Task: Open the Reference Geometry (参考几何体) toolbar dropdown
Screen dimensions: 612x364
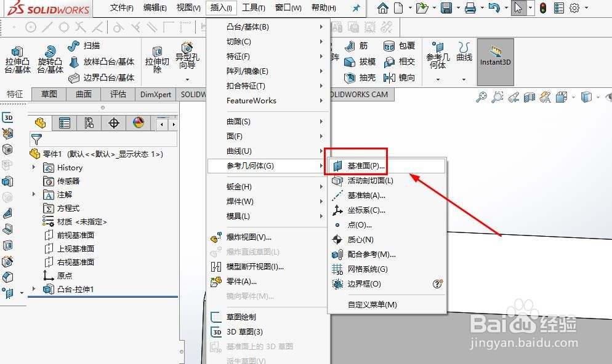Action: pyautogui.click(x=438, y=79)
